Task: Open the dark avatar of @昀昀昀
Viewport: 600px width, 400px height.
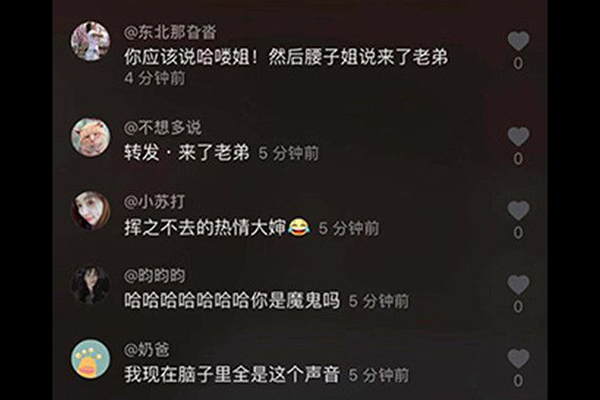Action: (91, 285)
